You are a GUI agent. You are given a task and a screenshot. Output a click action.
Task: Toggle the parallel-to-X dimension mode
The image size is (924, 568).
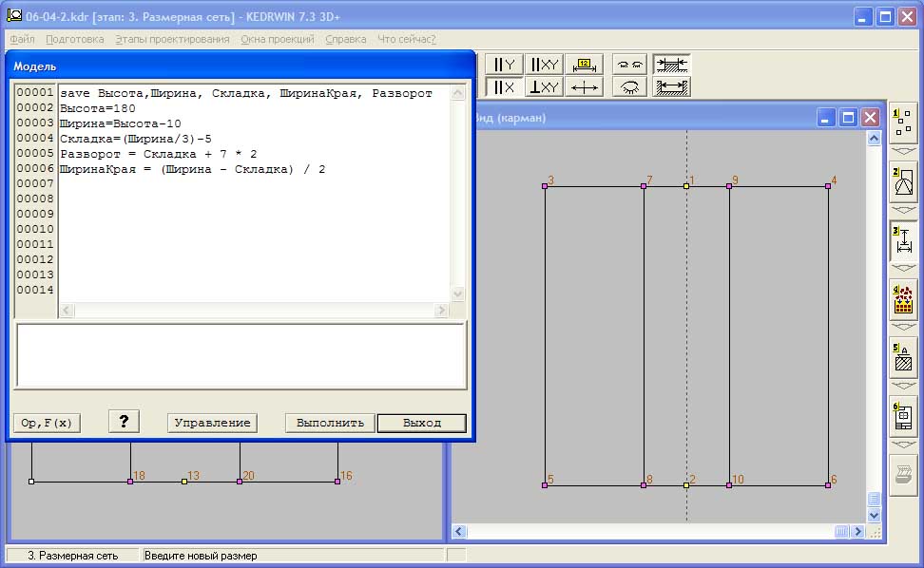(504, 87)
